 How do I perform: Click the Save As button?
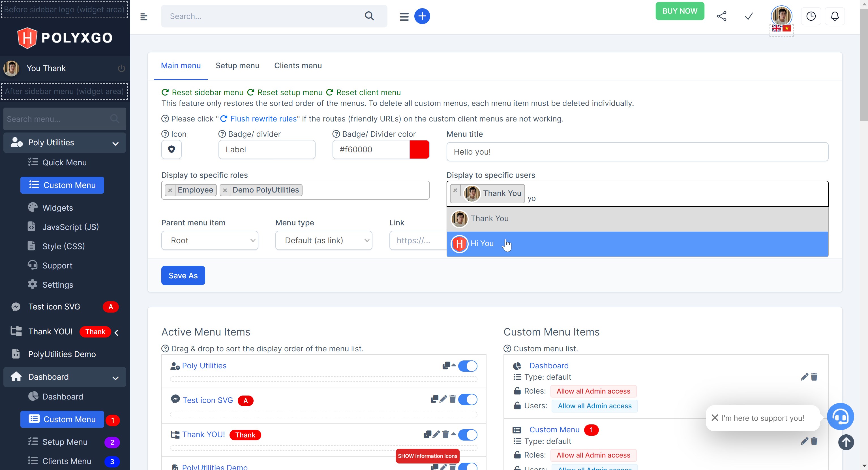click(x=183, y=275)
